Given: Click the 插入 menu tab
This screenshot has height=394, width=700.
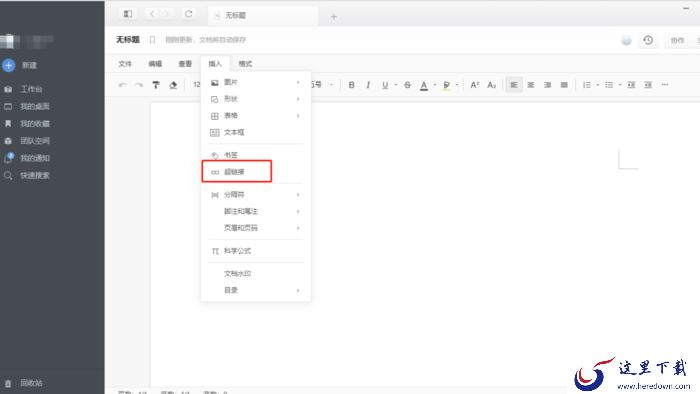Looking at the screenshot, I should (215, 64).
